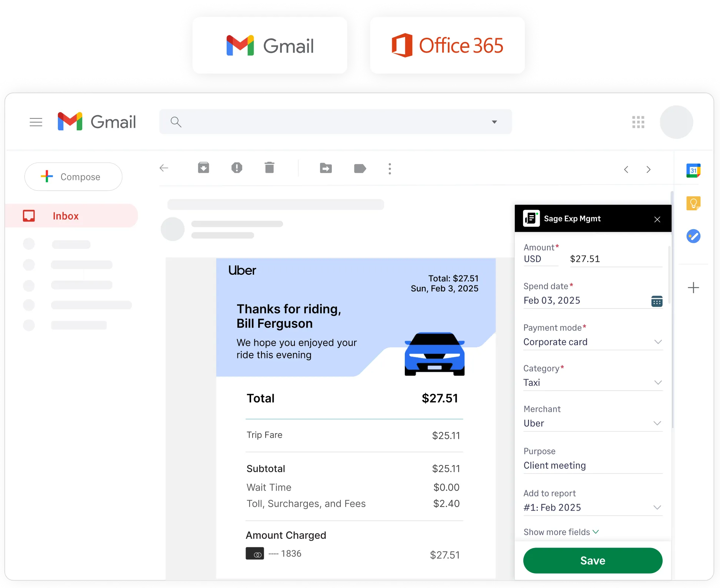Report the email as spam
The width and height of the screenshot is (720, 588).
(x=237, y=168)
